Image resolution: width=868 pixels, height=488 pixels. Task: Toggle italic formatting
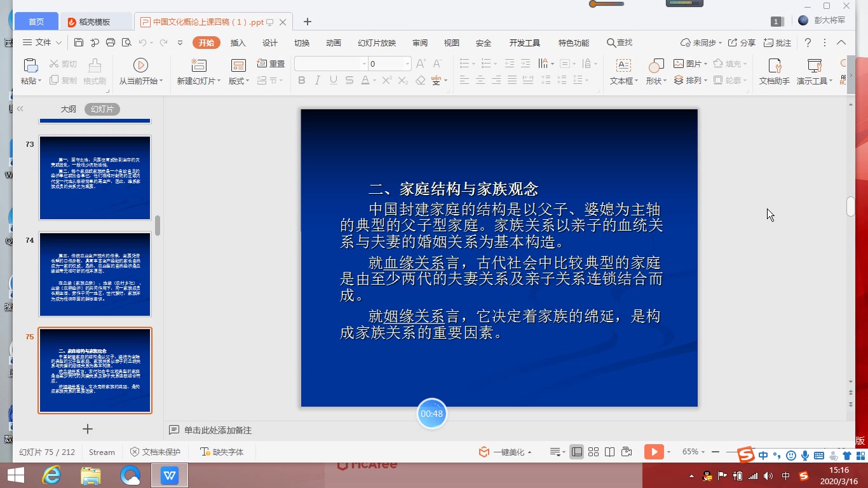coord(317,81)
